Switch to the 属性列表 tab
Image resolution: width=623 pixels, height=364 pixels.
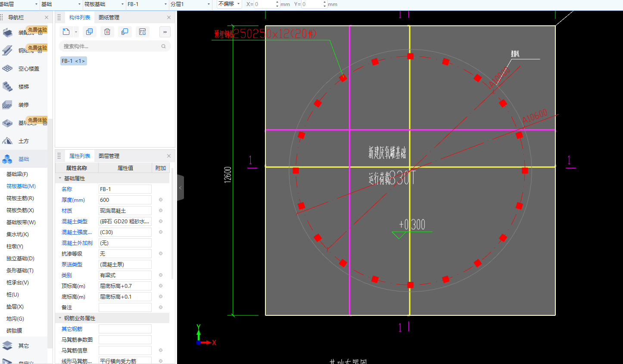[x=80, y=156]
